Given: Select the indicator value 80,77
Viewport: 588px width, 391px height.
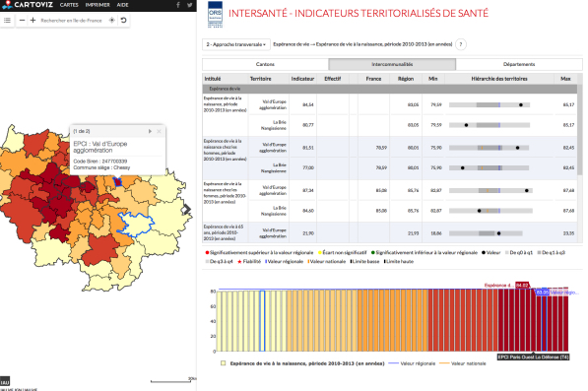Looking at the screenshot, I should [308, 125].
